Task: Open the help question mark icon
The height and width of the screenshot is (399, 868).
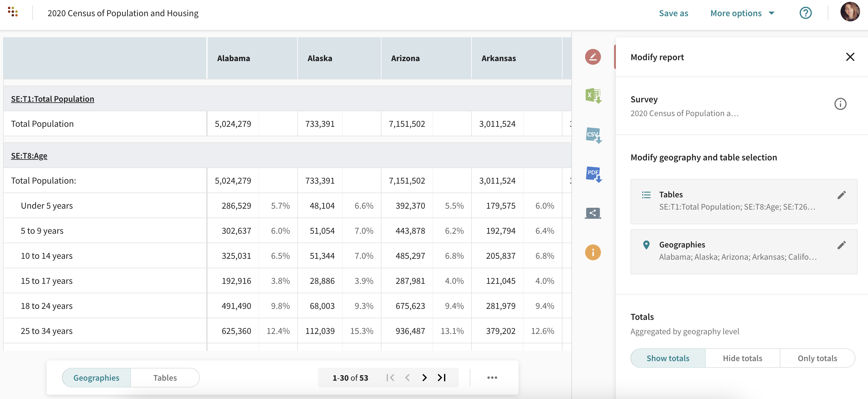Action: click(x=805, y=13)
